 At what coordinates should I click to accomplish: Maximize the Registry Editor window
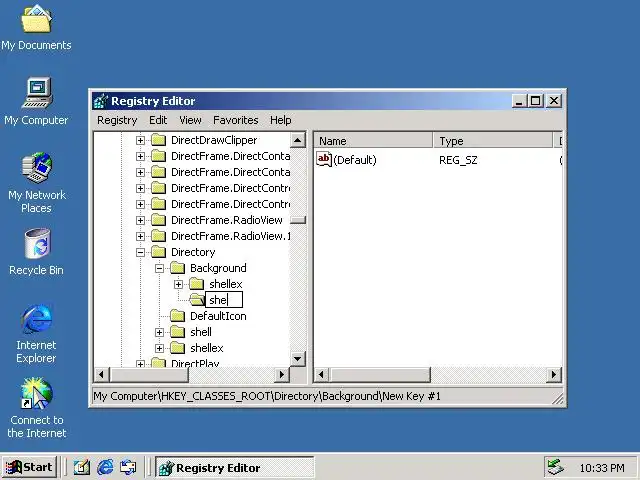(x=536, y=101)
